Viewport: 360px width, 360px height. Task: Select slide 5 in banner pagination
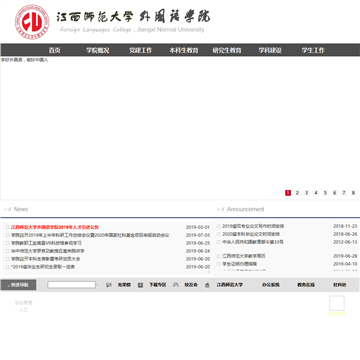coord(325,193)
